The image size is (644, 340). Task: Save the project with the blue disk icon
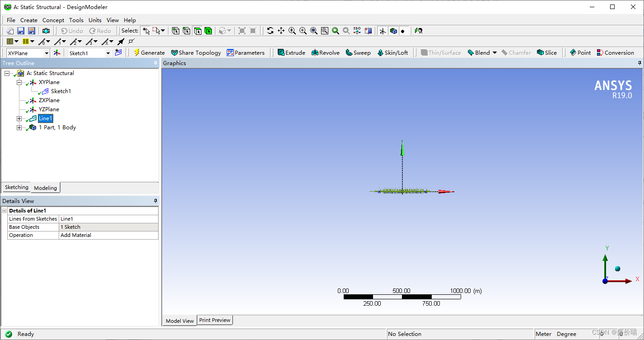[21, 31]
